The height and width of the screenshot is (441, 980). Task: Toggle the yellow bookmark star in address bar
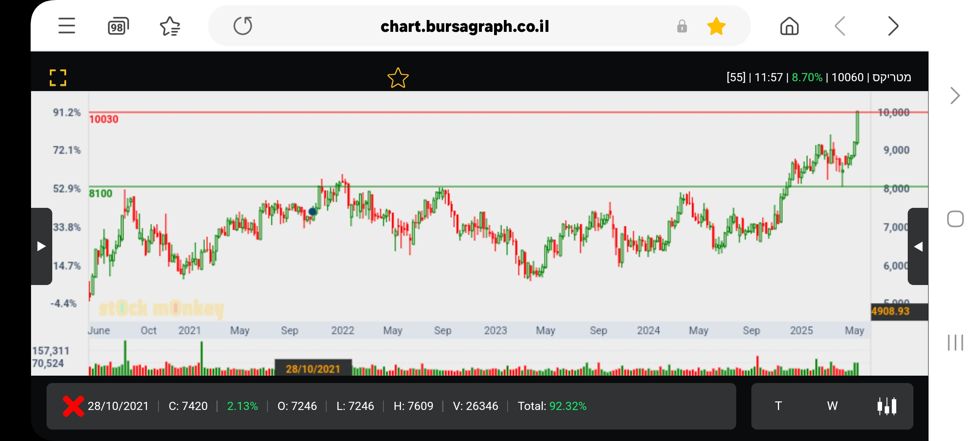[716, 27]
